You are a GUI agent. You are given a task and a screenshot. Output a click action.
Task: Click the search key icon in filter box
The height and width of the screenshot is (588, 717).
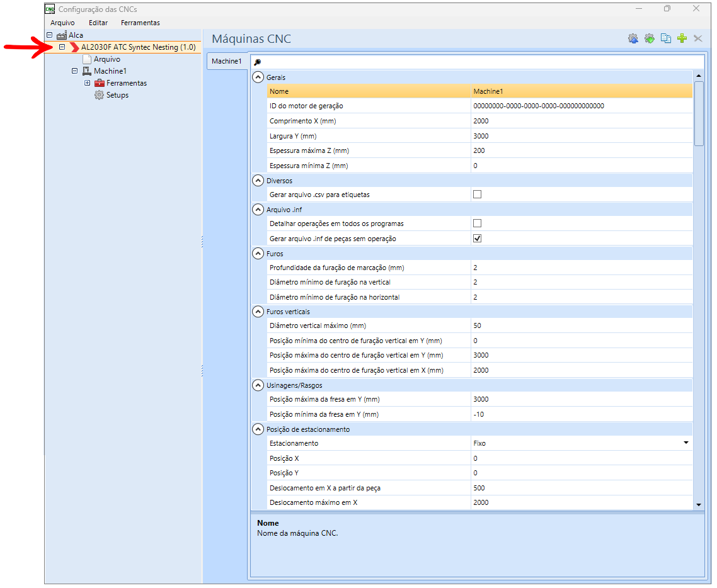[x=258, y=62]
